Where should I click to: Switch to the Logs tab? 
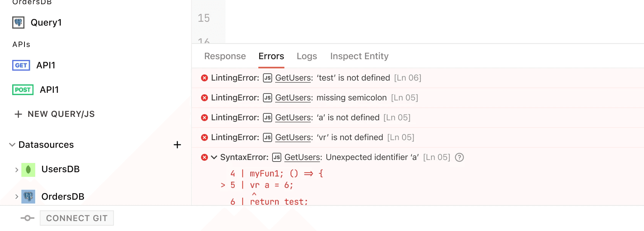pos(307,56)
